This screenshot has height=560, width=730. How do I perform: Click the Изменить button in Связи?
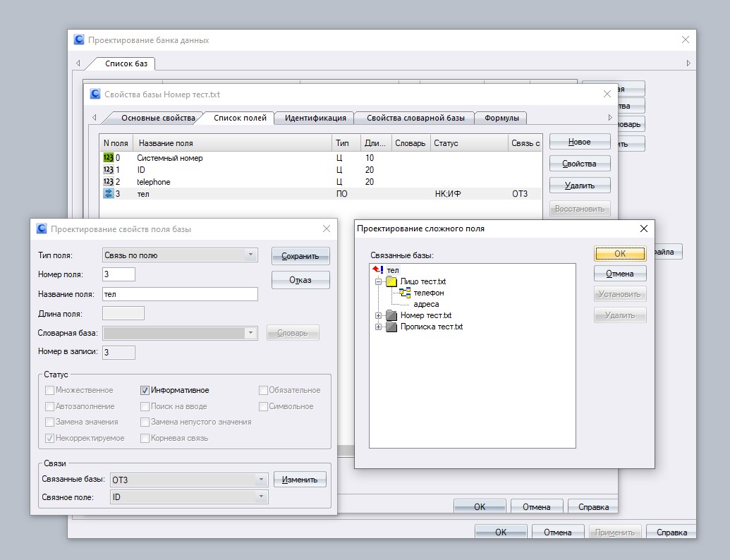[x=300, y=480]
